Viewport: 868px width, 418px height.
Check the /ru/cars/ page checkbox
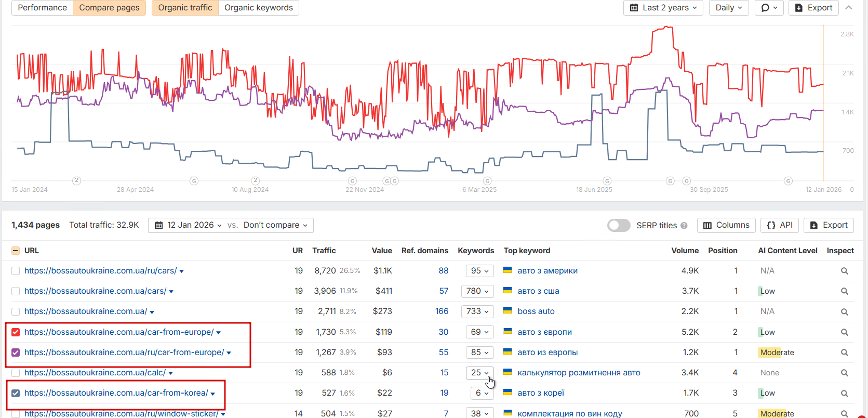pos(16,271)
